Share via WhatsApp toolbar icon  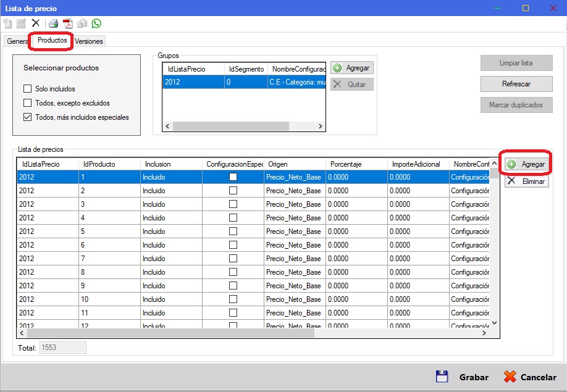tap(96, 23)
